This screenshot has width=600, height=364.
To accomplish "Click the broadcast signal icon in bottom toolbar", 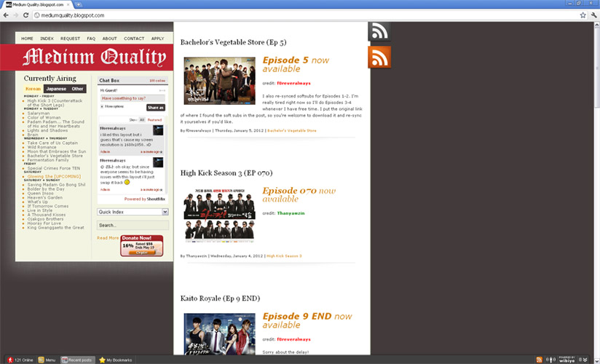I will 550,360.
